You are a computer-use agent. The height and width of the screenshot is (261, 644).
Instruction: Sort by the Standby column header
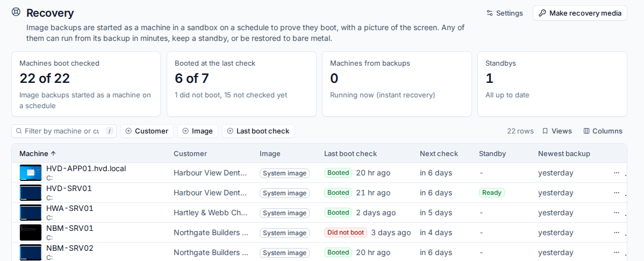[492, 154]
